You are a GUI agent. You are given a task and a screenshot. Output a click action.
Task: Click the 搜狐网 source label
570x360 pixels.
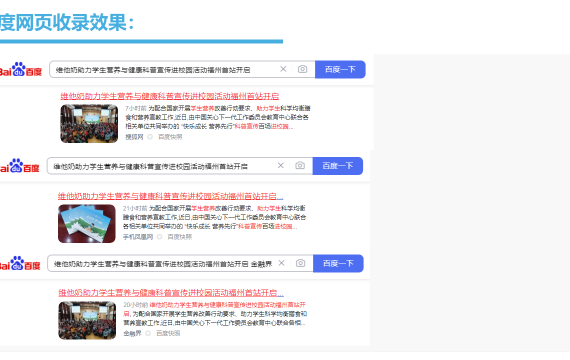pyautogui.click(x=134, y=137)
